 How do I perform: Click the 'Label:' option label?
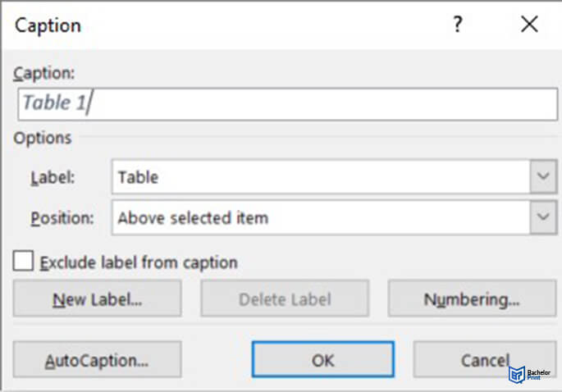pyautogui.click(x=53, y=177)
